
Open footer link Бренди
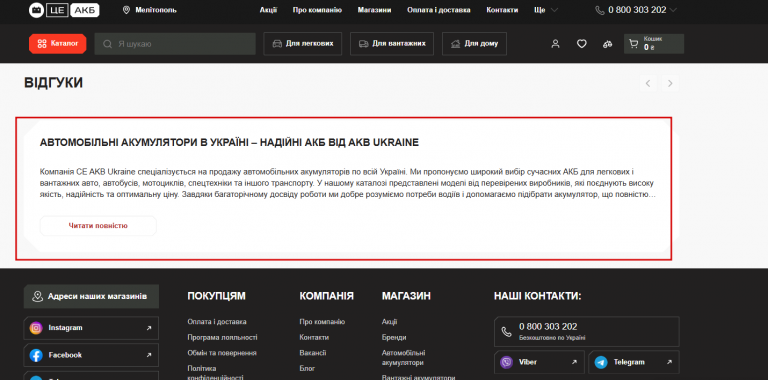[394, 337]
